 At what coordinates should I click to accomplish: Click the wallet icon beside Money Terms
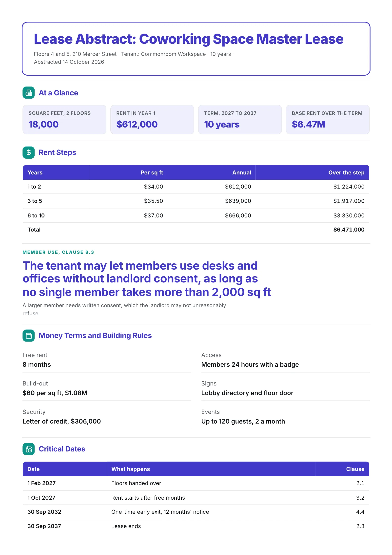[x=29, y=336]
